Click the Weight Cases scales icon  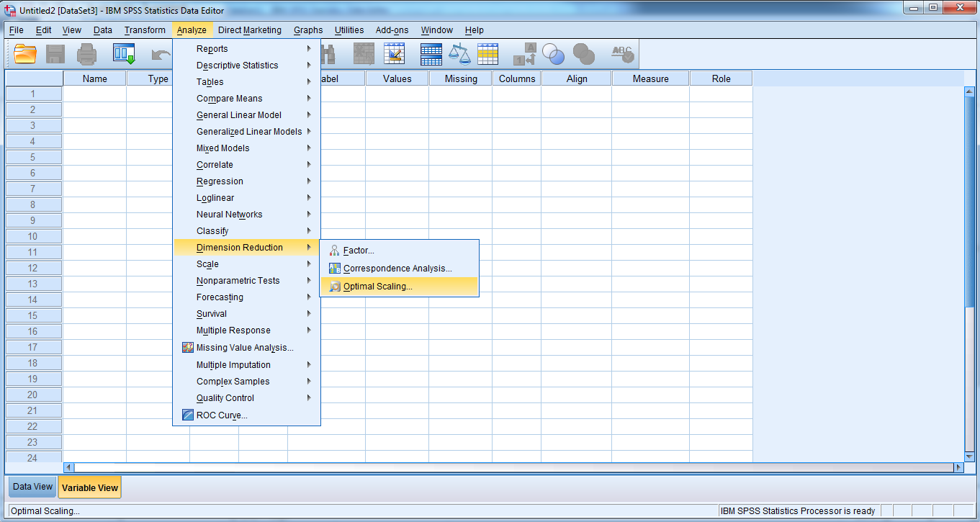459,54
